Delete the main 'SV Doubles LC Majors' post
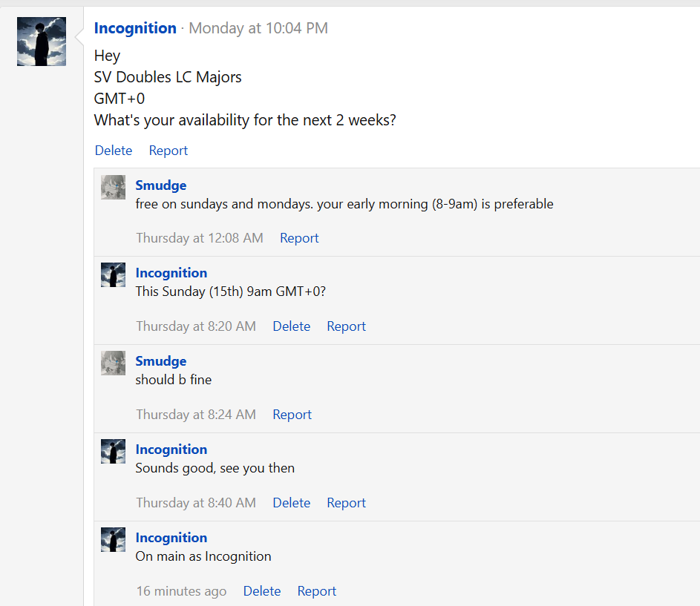Viewport: 700px width, 606px height. (114, 151)
